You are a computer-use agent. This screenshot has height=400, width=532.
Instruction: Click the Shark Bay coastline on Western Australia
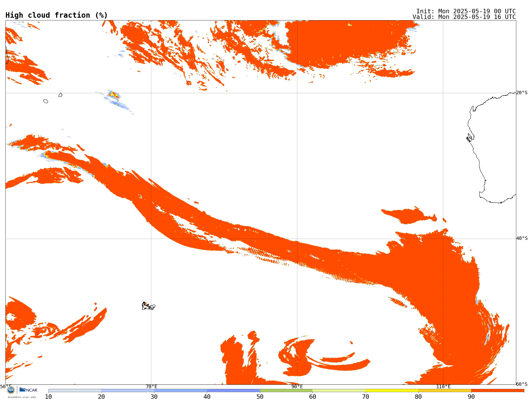click(470, 137)
